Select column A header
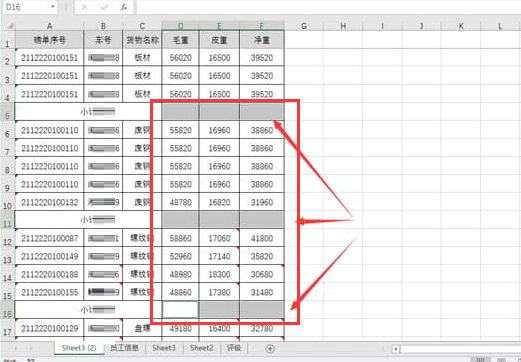This screenshot has height=362, width=521. [49, 26]
